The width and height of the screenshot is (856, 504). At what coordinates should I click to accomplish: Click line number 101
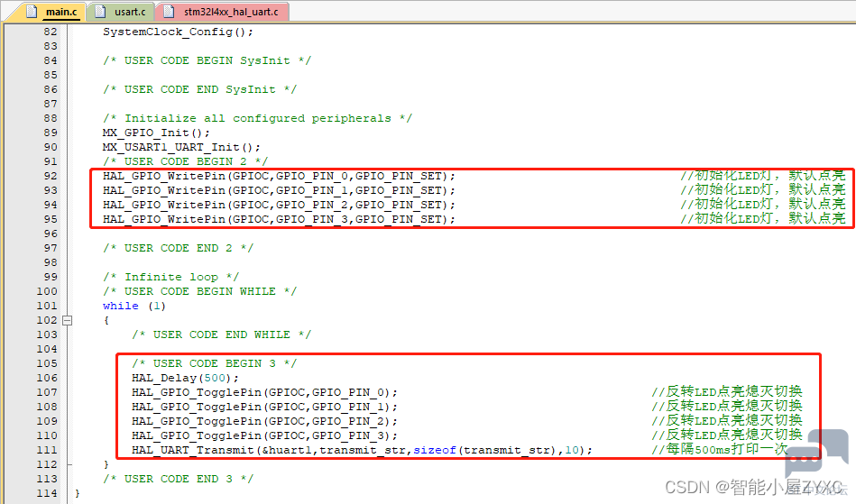pyautogui.click(x=47, y=306)
